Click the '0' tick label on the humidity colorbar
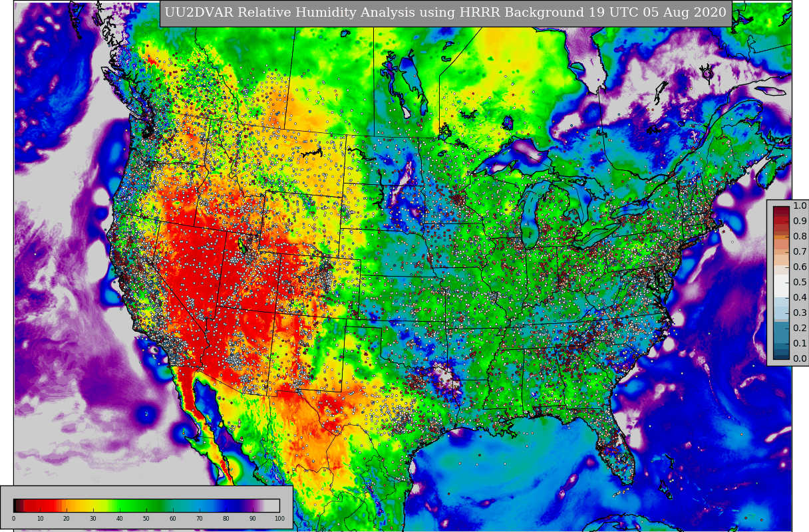The width and height of the screenshot is (809, 532). click(x=13, y=519)
